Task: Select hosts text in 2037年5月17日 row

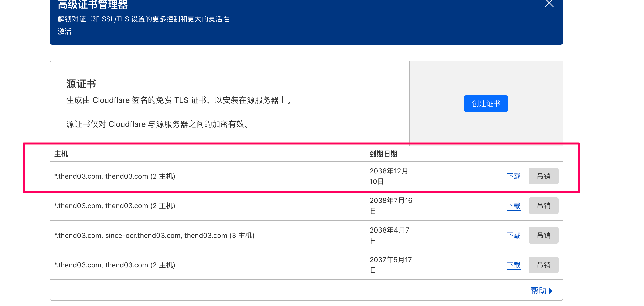Action: (115, 265)
